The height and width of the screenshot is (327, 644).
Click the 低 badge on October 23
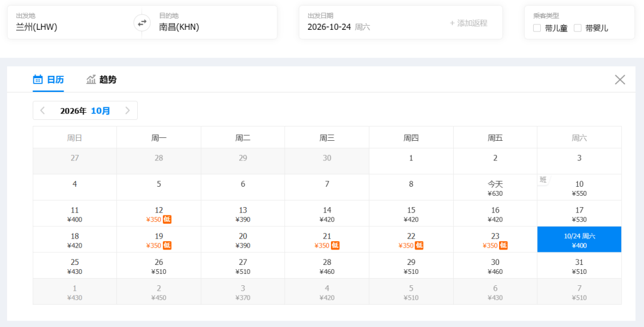(503, 245)
